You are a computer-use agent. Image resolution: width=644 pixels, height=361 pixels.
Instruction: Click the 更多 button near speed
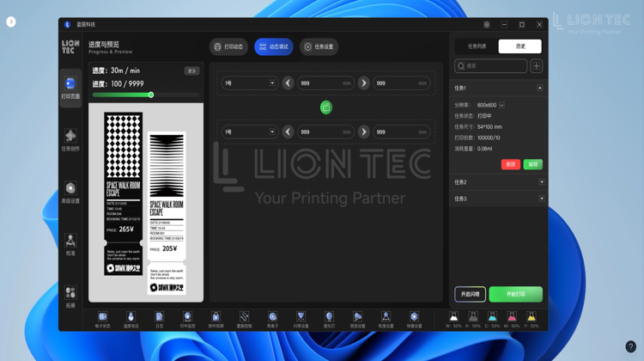[x=191, y=71]
